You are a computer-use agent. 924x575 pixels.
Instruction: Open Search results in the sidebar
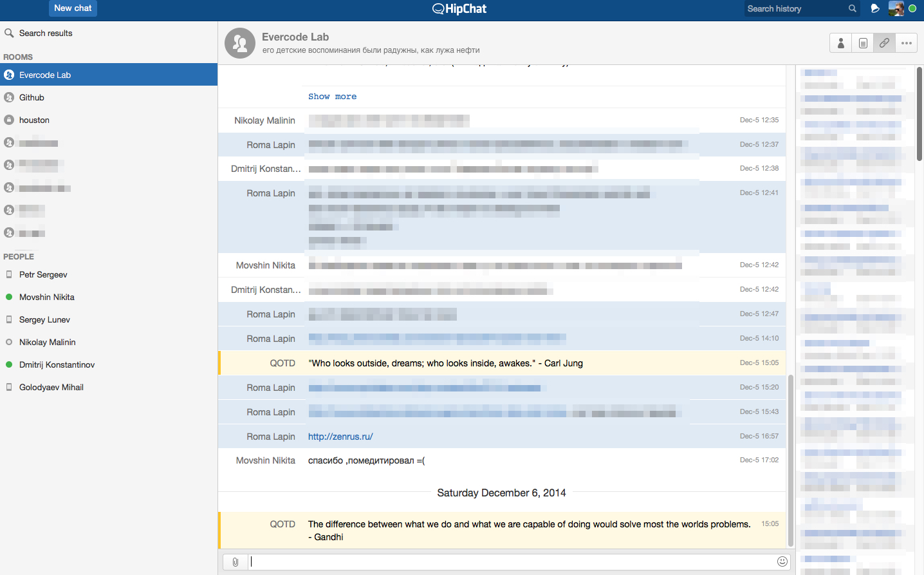tap(45, 33)
